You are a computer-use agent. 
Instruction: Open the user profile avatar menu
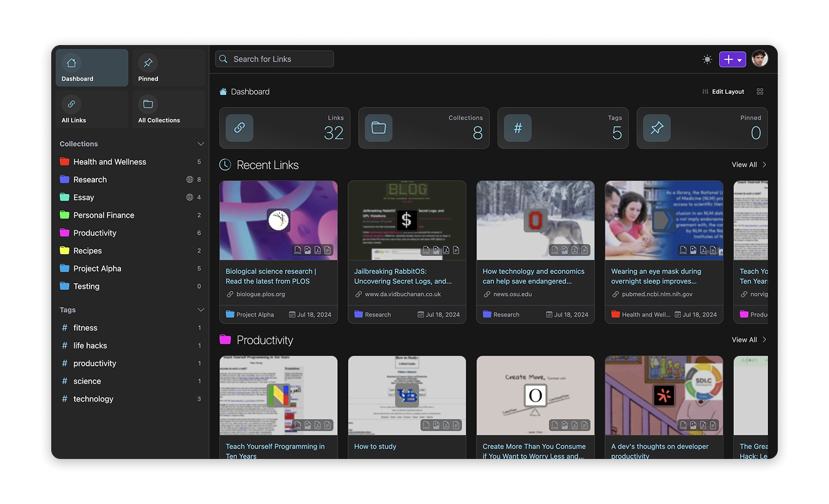tap(760, 59)
